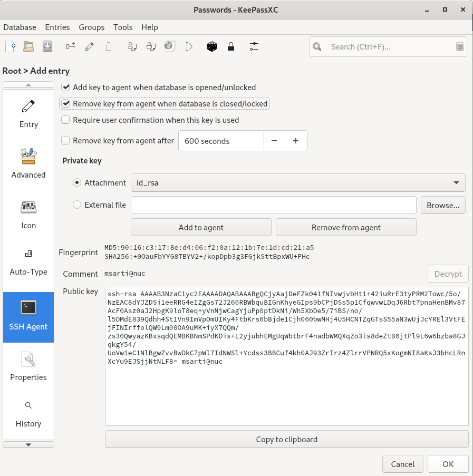Increase seconds with plus button
The height and width of the screenshot is (476, 473).
[x=296, y=141]
